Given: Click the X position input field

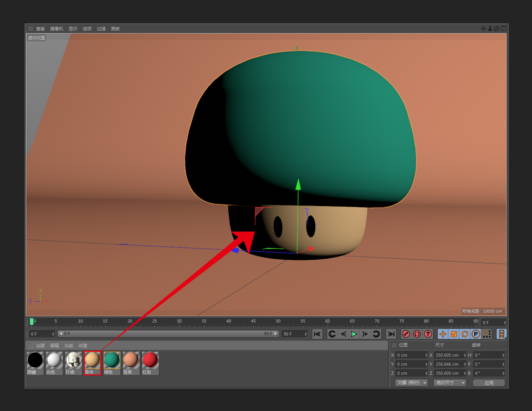Looking at the screenshot, I should pos(411,355).
